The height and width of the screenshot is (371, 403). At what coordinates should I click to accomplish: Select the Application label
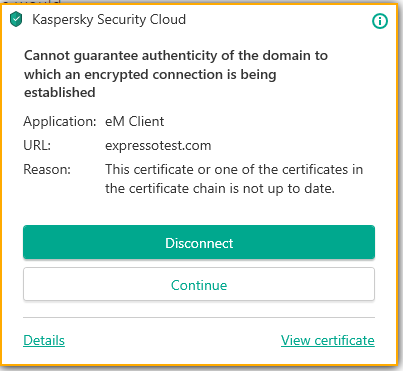click(60, 122)
